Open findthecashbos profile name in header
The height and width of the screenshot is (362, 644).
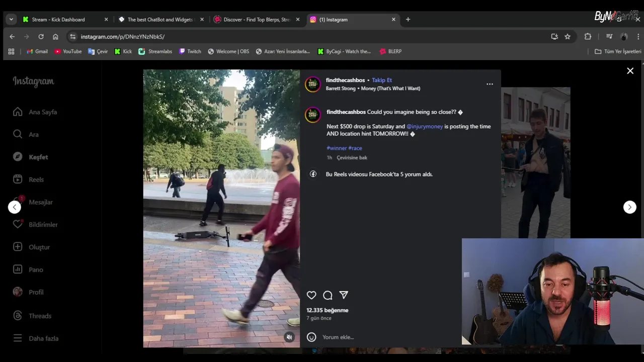[x=345, y=80]
